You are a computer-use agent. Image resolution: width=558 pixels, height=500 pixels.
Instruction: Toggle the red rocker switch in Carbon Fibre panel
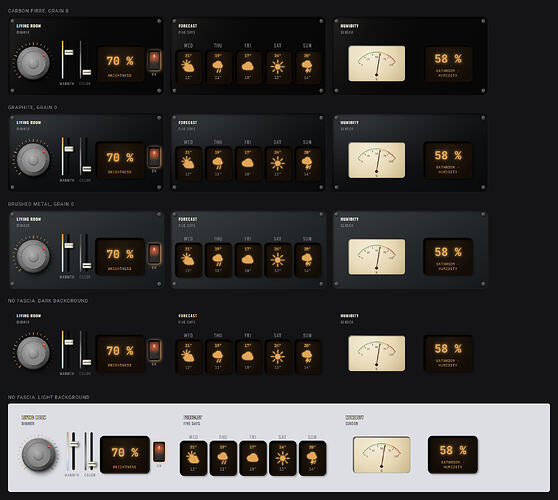(x=154, y=60)
